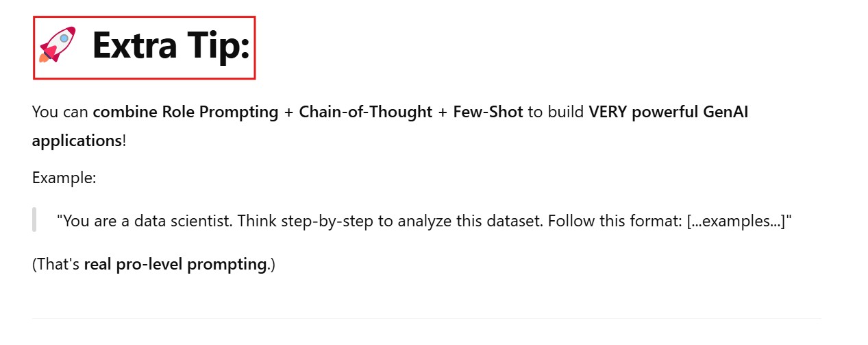This screenshot has height=345, width=868.
Task: Click the bold word "applications"
Action: point(77,141)
